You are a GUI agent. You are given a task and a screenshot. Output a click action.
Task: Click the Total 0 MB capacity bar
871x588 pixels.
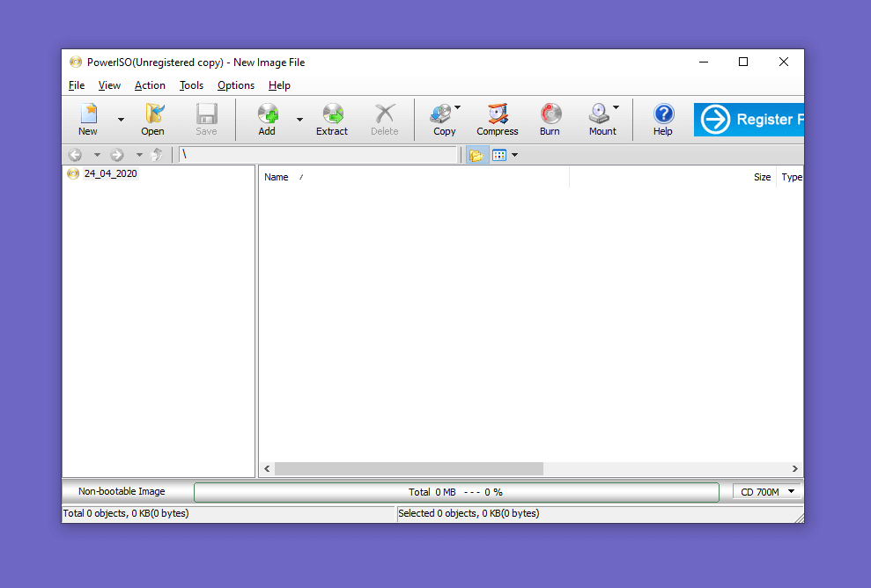pos(456,492)
